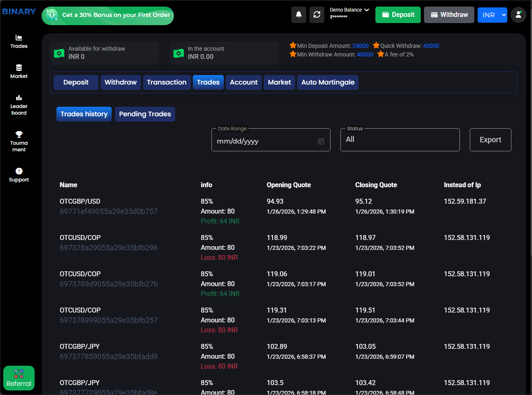Open the Tournament sidebar item

tap(19, 141)
